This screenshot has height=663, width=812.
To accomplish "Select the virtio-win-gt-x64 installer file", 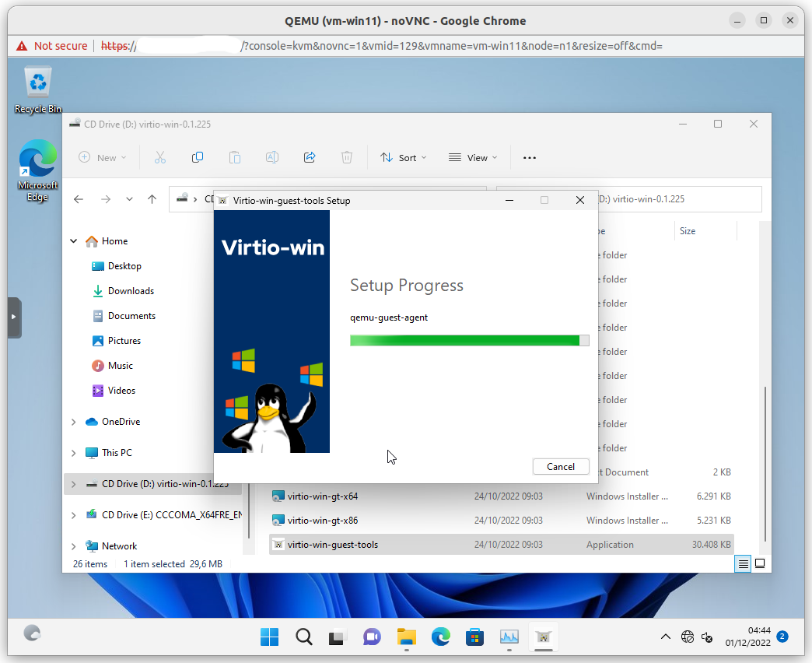I will point(502,496).
